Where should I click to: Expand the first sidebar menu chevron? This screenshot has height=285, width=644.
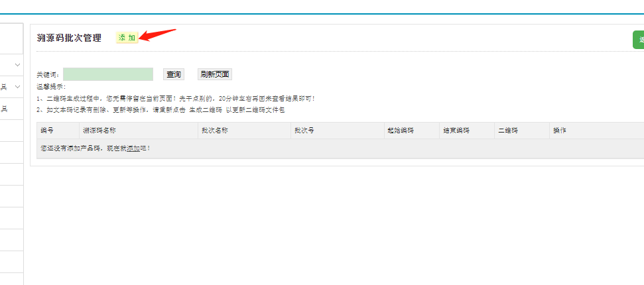(17, 65)
